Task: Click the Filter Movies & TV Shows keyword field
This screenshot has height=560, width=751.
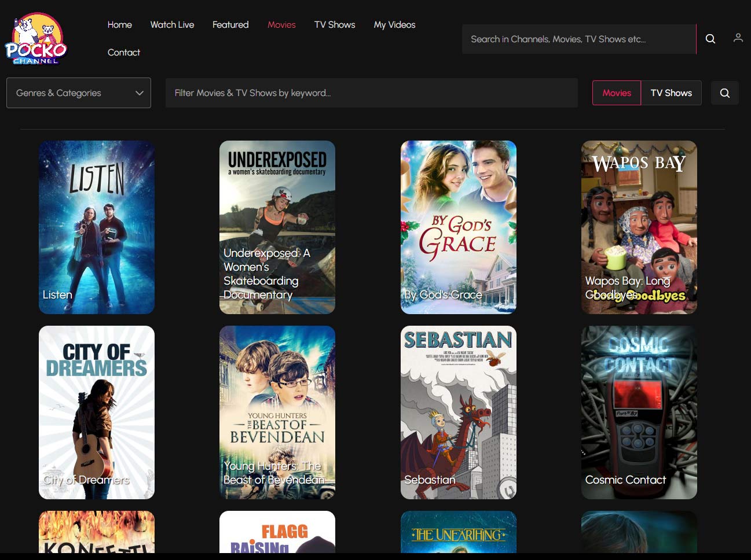Action: [372, 93]
